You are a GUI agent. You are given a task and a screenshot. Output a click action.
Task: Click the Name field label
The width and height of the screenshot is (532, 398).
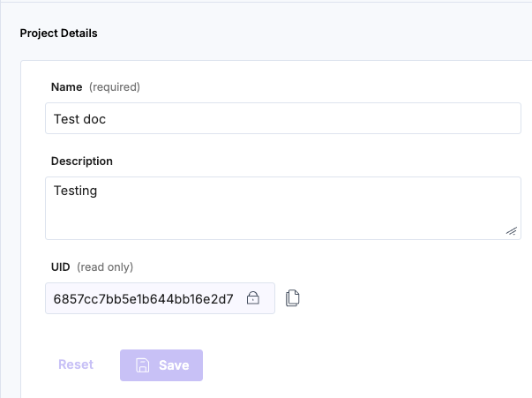click(x=66, y=86)
